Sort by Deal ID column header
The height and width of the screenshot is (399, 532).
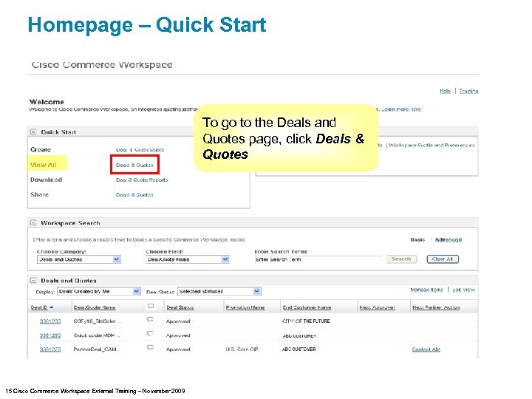click(x=39, y=307)
